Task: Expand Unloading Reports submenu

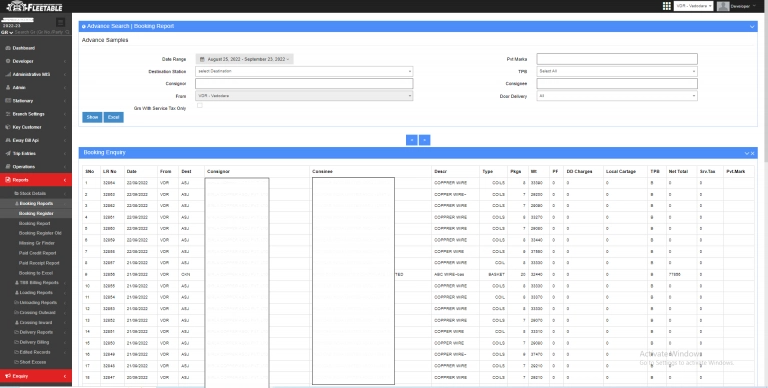Action: [x=36, y=303]
